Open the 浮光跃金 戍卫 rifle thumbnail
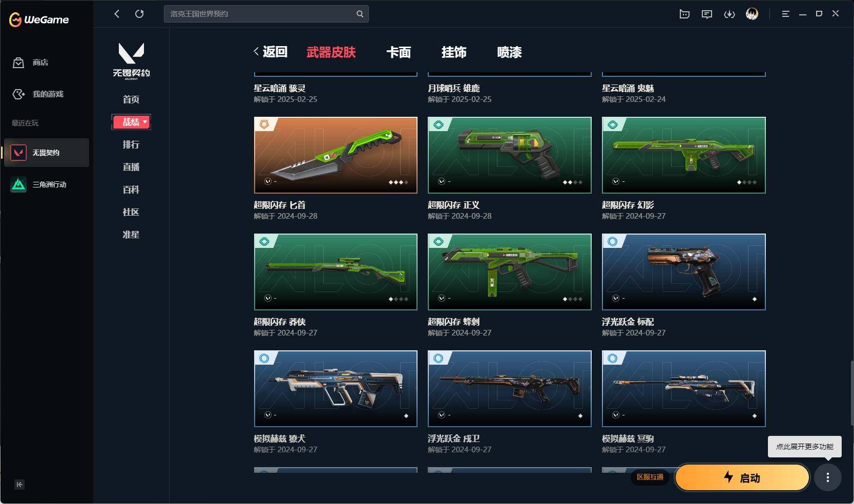Viewport: 854px width, 504px height. [510, 389]
